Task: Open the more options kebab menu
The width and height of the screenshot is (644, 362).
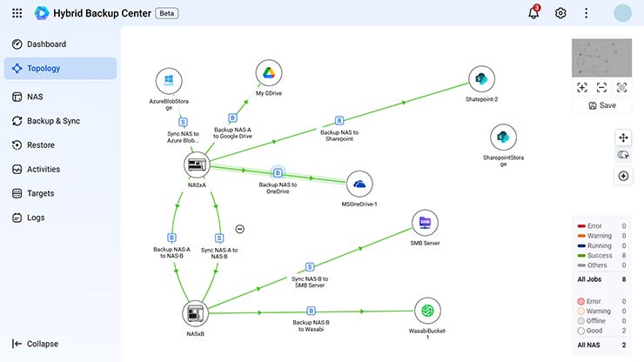Action: (x=587, y=13)
